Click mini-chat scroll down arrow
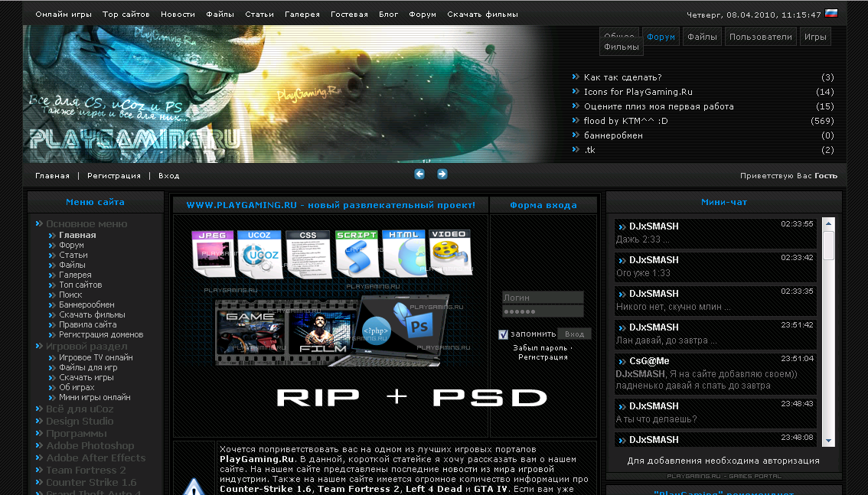868x495 pixels. [x=829, y=441]
